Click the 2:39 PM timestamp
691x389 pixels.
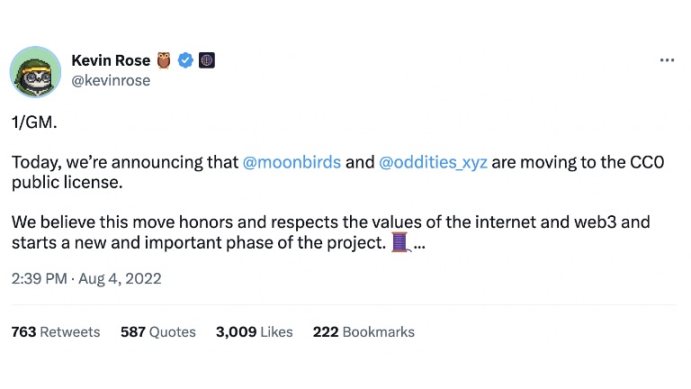pyautogui.click(x=39, y=278)
